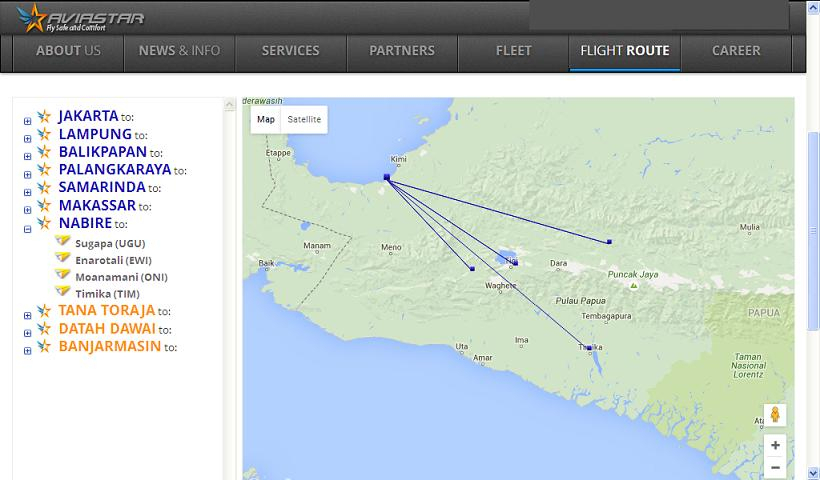The height and width of the screenshot is (480, 820).
Task: Select the BALIKPAPAN origin link
Action: tap(102, 152)
